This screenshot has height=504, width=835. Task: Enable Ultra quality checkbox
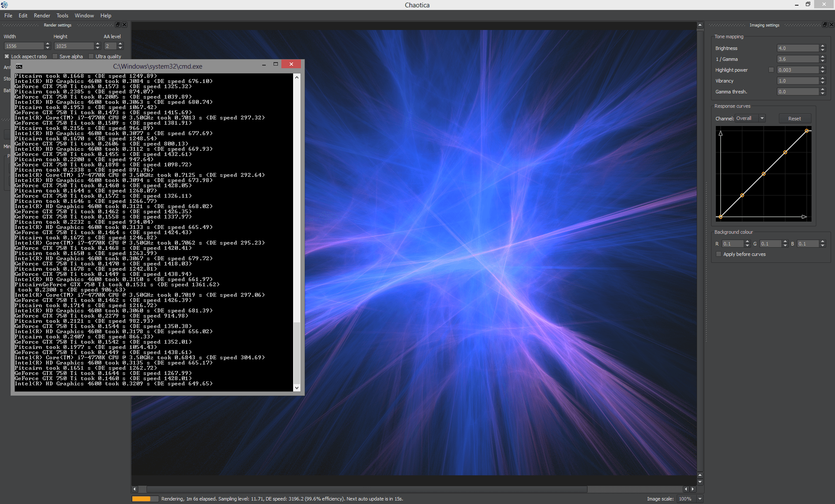[91, 56]
